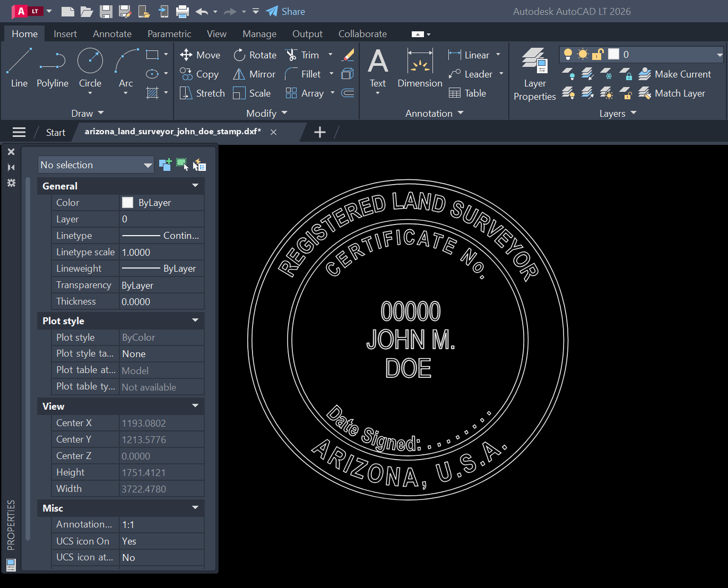Select the Circle tool
Image resolution: width=728 pixels, height=588 pixels.
[x=90, y=68]
